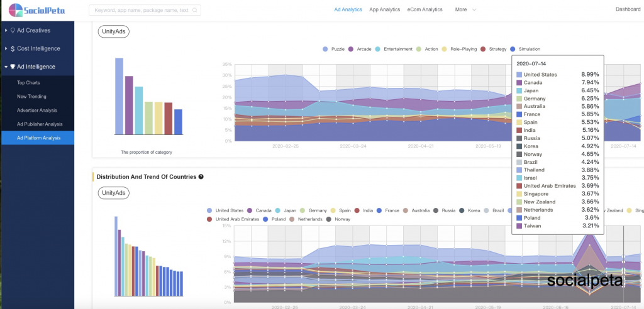Click the Ad Intelligence trophy icon
The image size is (644, 309).
pyautogui.click(x=13, y=67)
